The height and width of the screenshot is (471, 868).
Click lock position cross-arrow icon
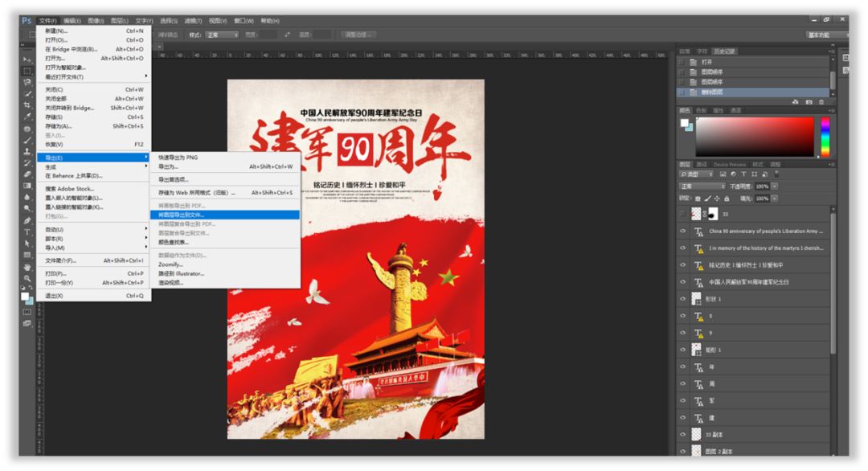coord(717,199)
